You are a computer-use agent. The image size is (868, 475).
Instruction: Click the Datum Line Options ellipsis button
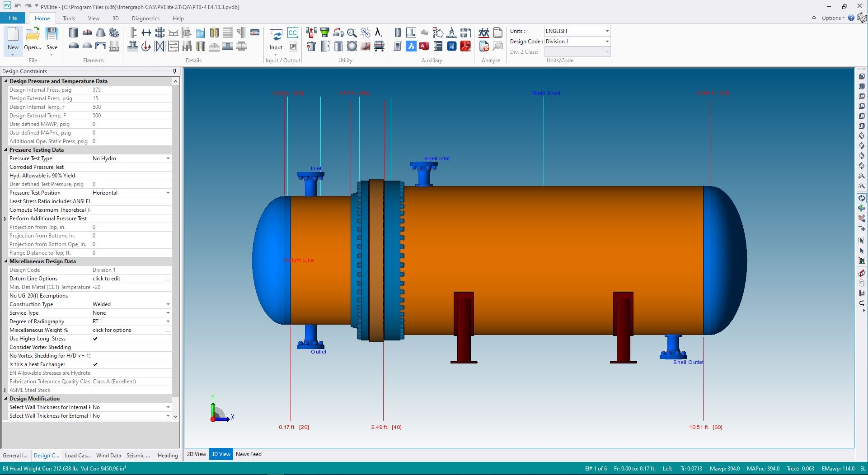[x=168, y=279]
